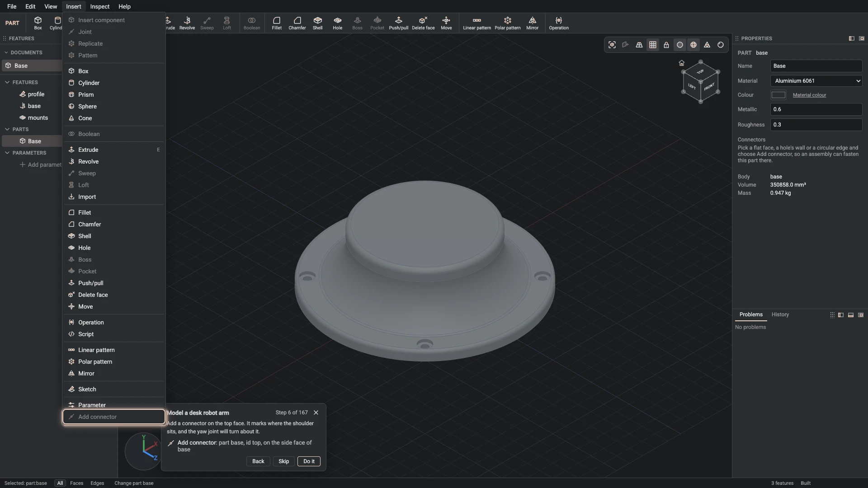Collapse the PARTS section
868x488 pixels.
pyautogui.click(x=7, y=129)
